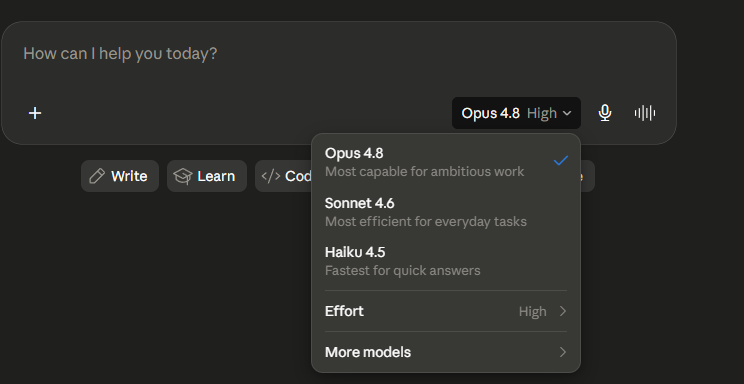Expand the More models submenu
This screenshot has width=744, height=384.
tap(446, 352)
